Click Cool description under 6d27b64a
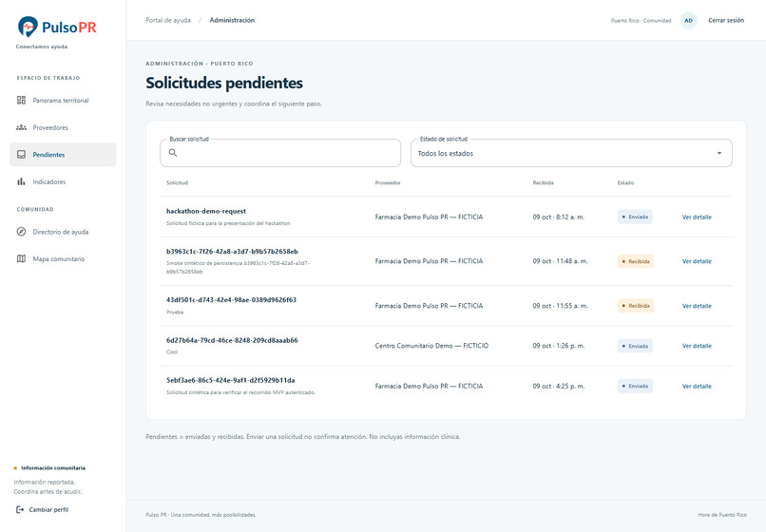766x532 pixels. click(x=172, y=351)
